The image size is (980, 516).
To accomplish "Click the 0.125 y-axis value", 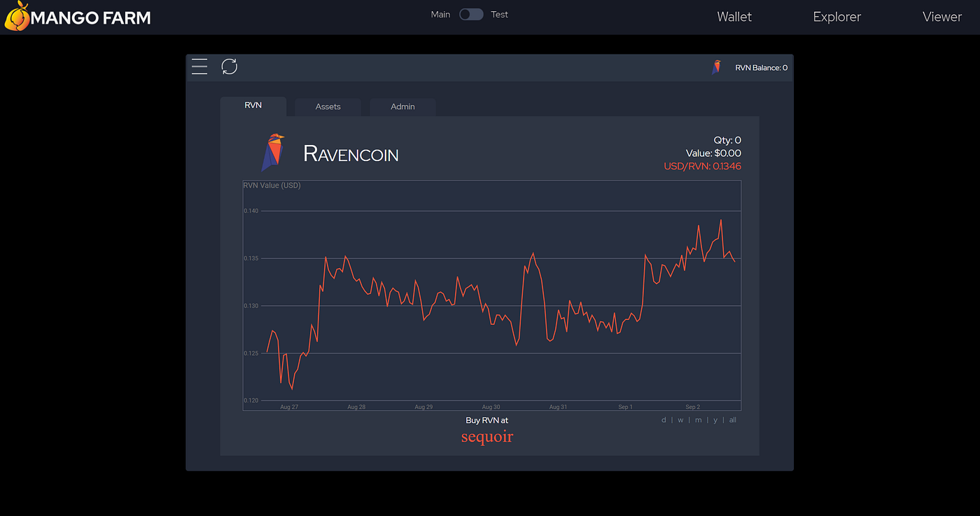I will [251, 354].
